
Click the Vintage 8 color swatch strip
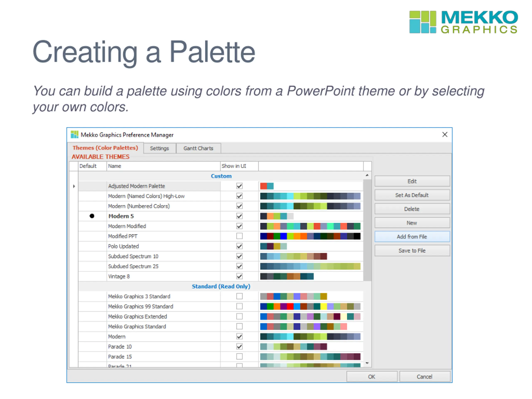point(287,276)
